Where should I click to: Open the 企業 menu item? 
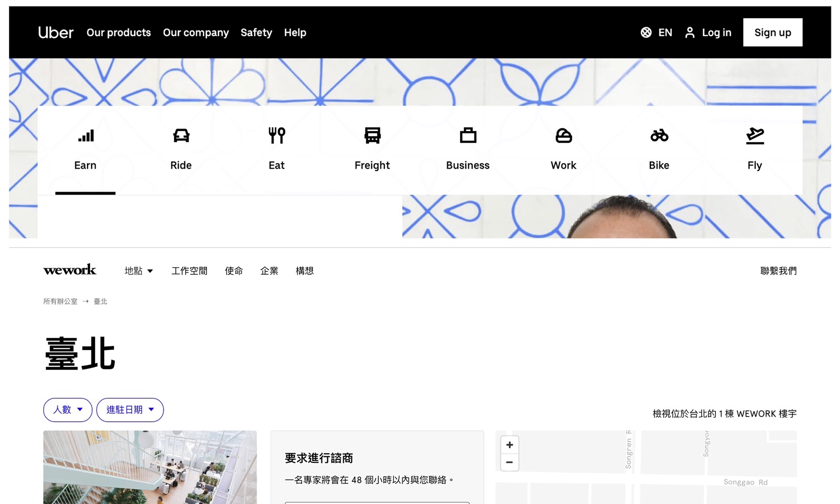pyautogui.click(x=269, y=271)
